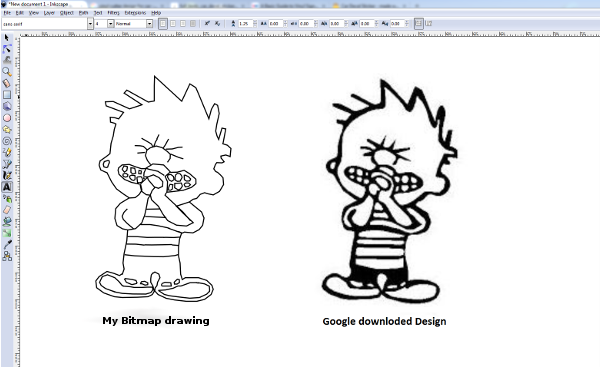Set text alignment to right

click(183, 23)
